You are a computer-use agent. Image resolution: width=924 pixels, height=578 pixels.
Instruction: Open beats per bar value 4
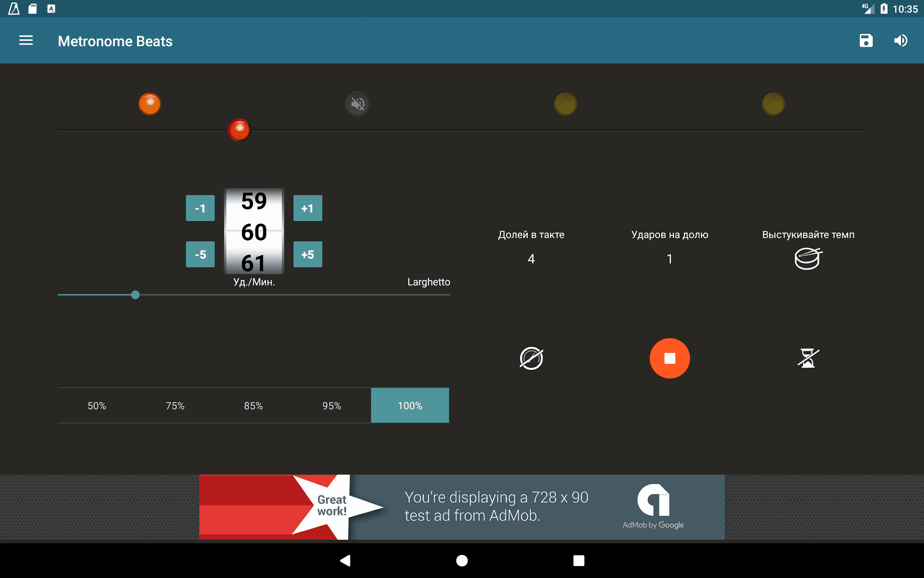(x=531, y=259)
